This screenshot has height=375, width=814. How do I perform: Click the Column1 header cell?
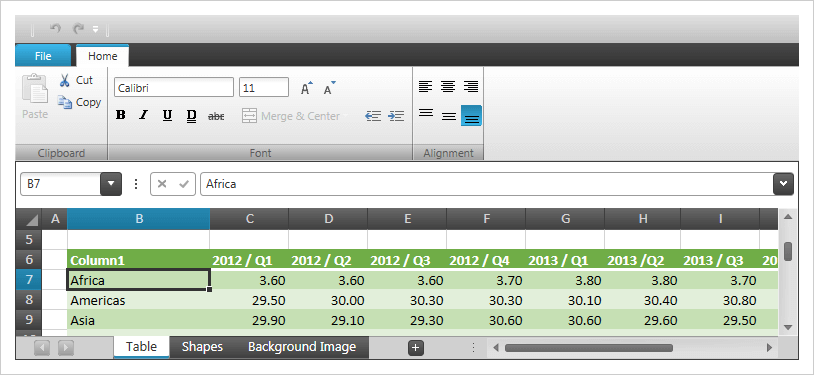click(139, 260)
